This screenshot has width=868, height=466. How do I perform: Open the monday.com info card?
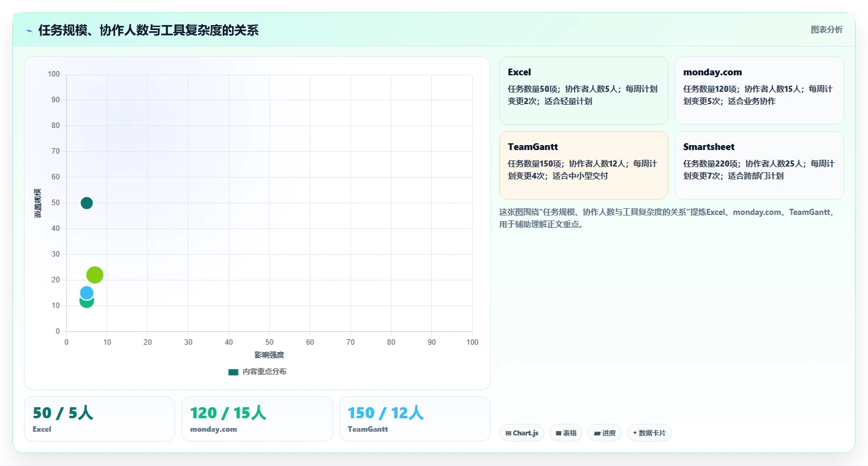pos(759,91)
